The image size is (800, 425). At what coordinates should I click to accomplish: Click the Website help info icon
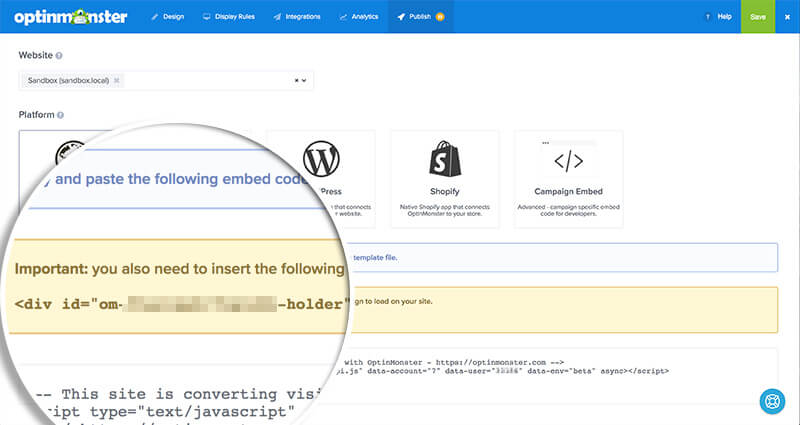click(x=59, y=56)
